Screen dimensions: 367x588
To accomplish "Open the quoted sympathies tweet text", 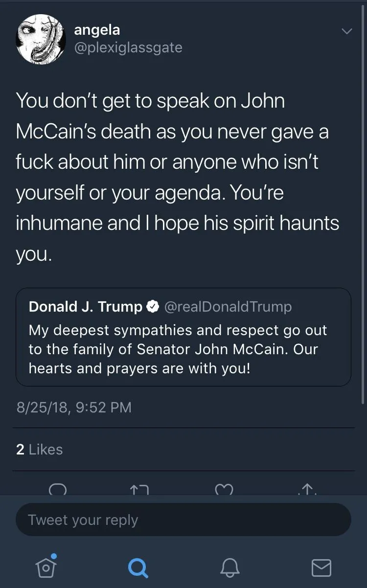I will pos(177,349).
